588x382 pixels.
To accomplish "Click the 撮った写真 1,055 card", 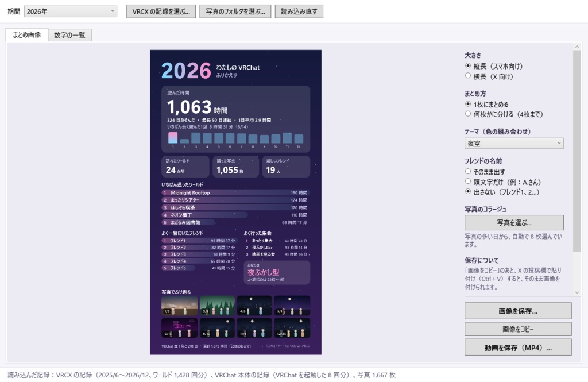I will click(235, 167).
